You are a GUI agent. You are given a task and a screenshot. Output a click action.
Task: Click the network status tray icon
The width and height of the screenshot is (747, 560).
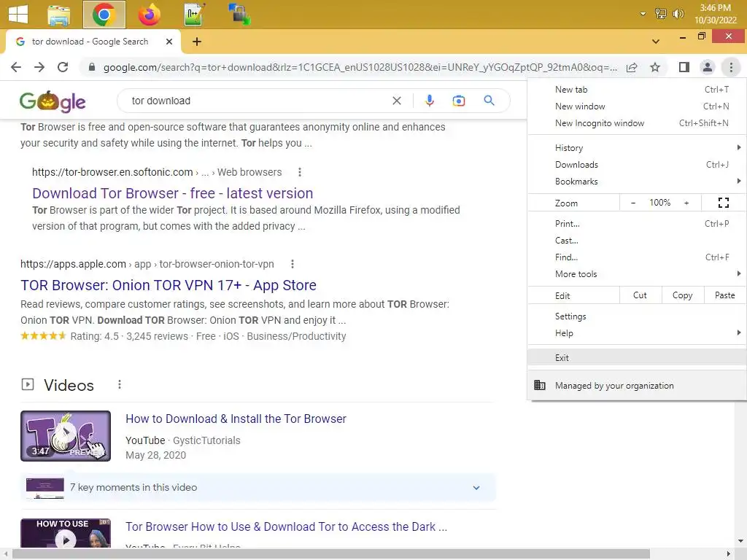coord(661,14)
